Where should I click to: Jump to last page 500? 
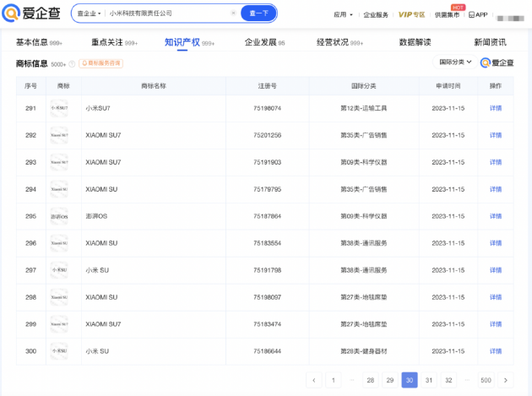(x=486, y=380)
